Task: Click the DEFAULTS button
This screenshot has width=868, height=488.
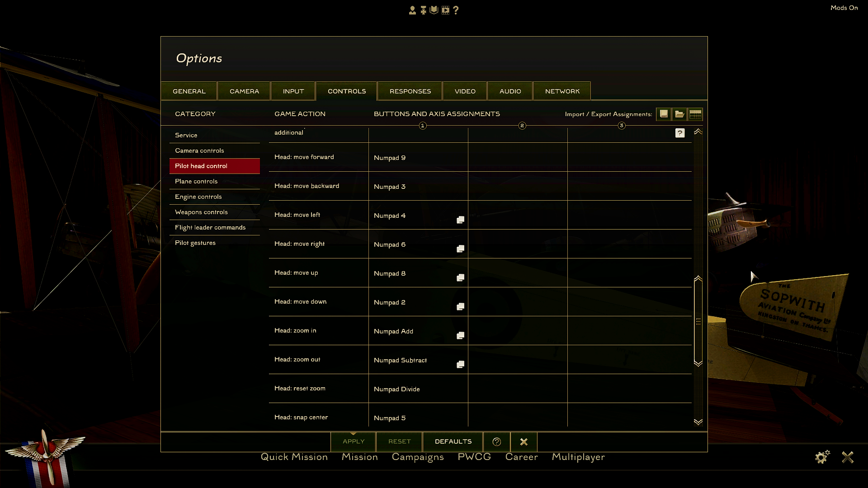Action: point(453,441)
